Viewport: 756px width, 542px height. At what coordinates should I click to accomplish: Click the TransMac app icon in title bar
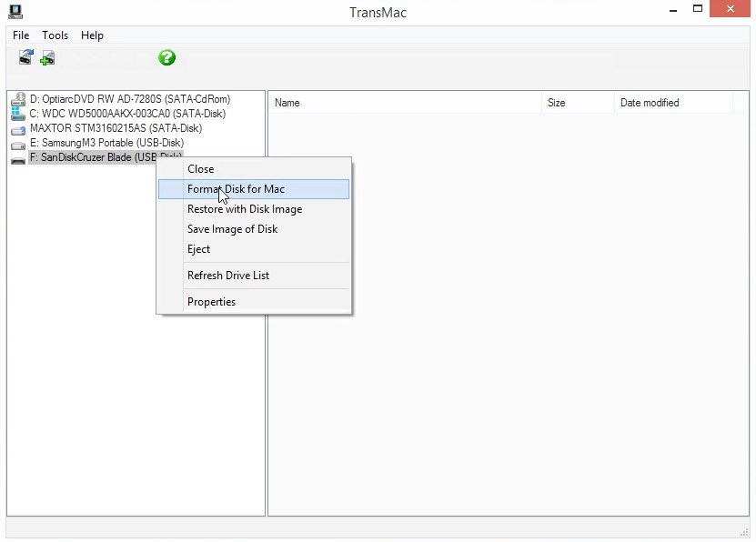coord(15,11)
